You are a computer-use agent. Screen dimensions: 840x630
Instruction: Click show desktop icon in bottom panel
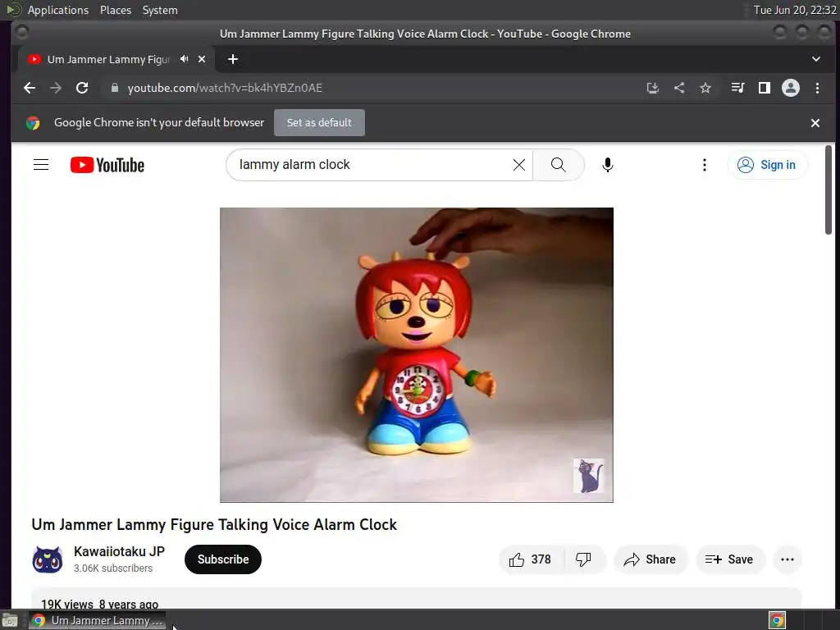tap(10, 620)
